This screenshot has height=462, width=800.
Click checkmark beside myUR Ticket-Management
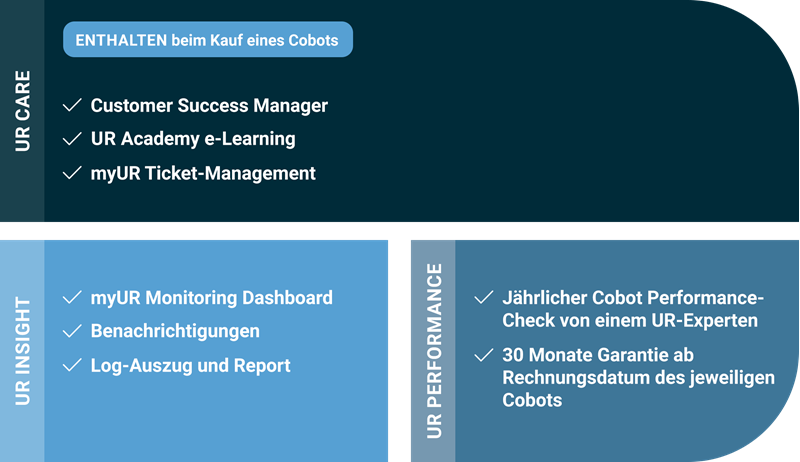point(71,173)
